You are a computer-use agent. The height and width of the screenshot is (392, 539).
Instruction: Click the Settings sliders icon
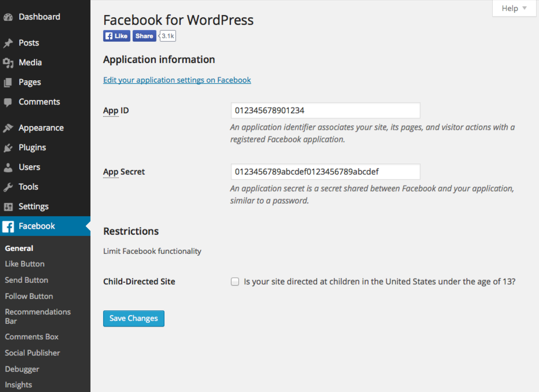8,207
